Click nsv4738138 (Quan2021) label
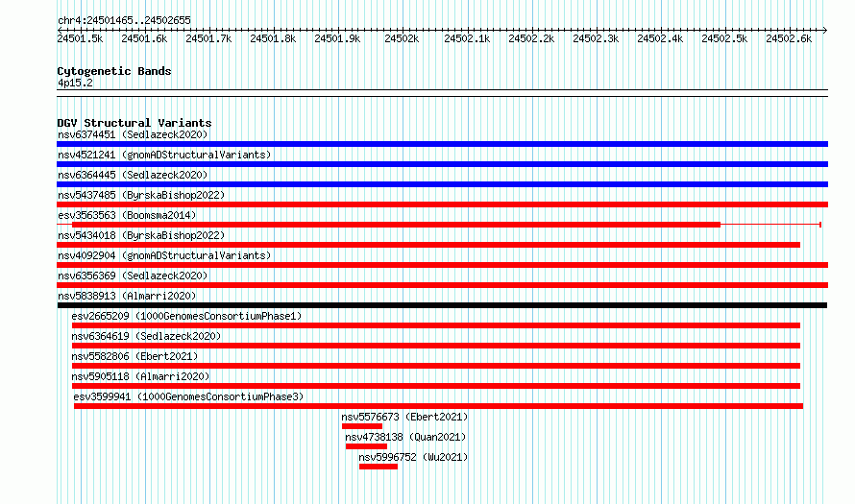 [x=405, y=437]
